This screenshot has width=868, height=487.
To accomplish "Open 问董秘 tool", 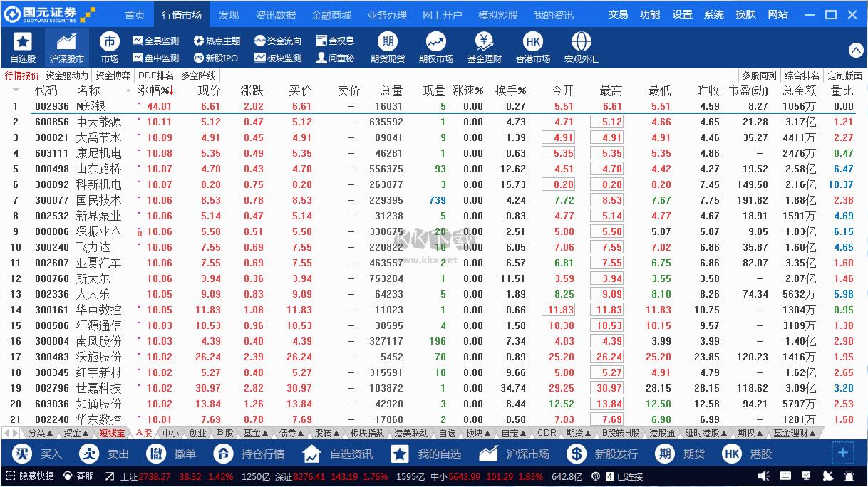I will 335,58.
